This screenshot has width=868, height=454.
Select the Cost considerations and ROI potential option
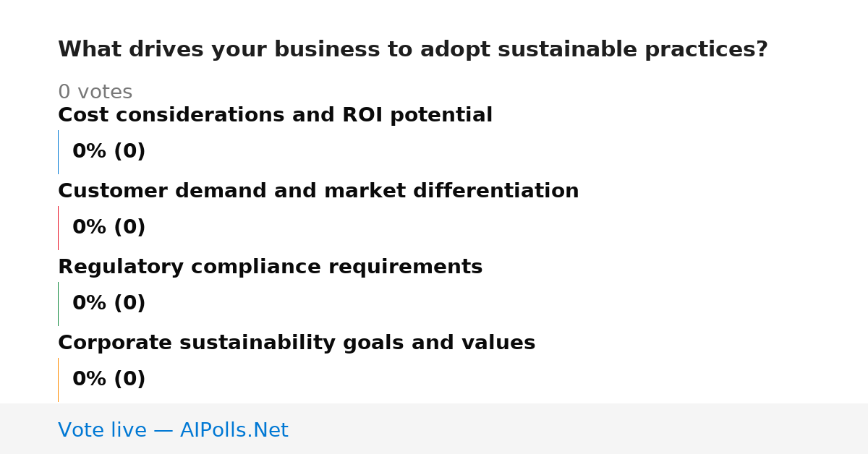pos(275,116)
